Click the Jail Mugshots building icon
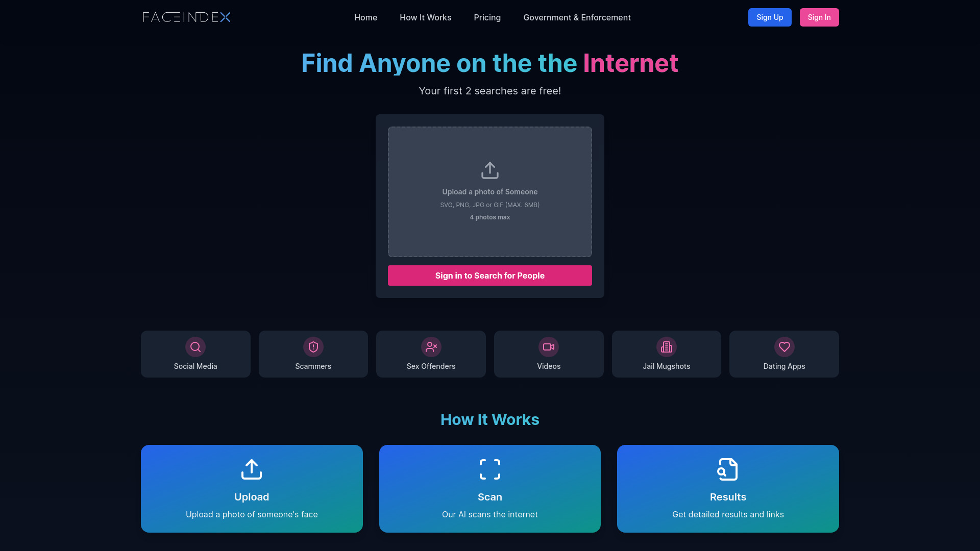The height and width of the screenshot is (551, 980). (666, 346)
